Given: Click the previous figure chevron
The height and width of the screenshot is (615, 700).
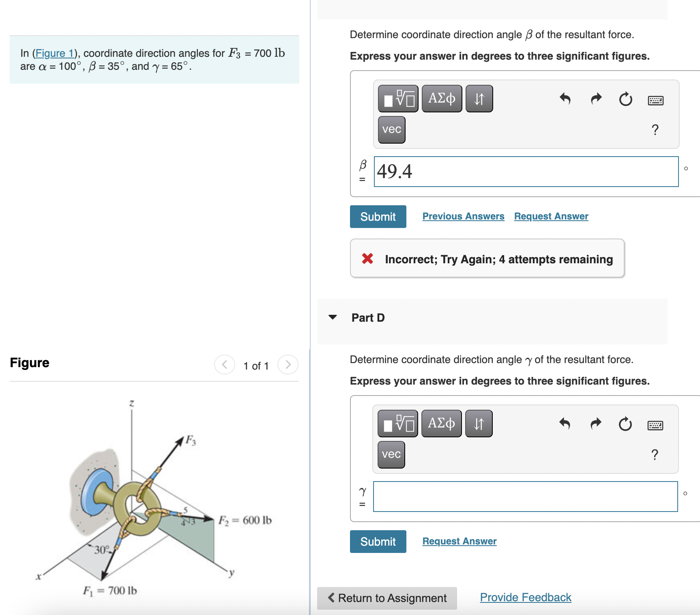Looking at the screenshot, I should pyautogui.click(x=224, y=364).
